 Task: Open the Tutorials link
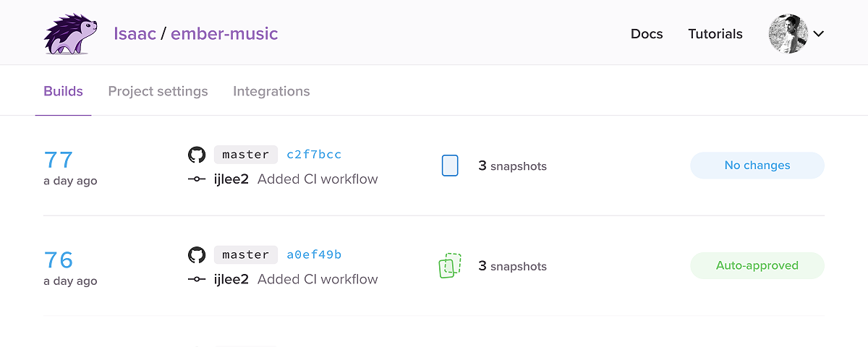(715, 34)
